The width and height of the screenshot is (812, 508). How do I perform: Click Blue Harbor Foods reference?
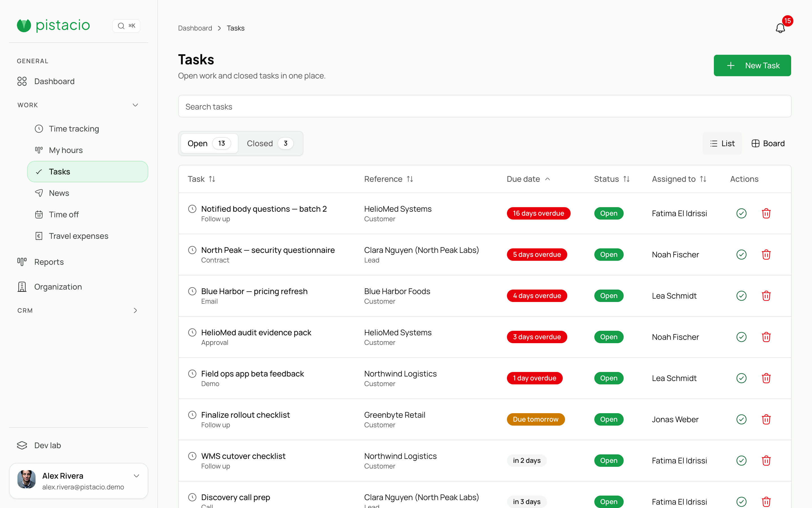point(397,291)
